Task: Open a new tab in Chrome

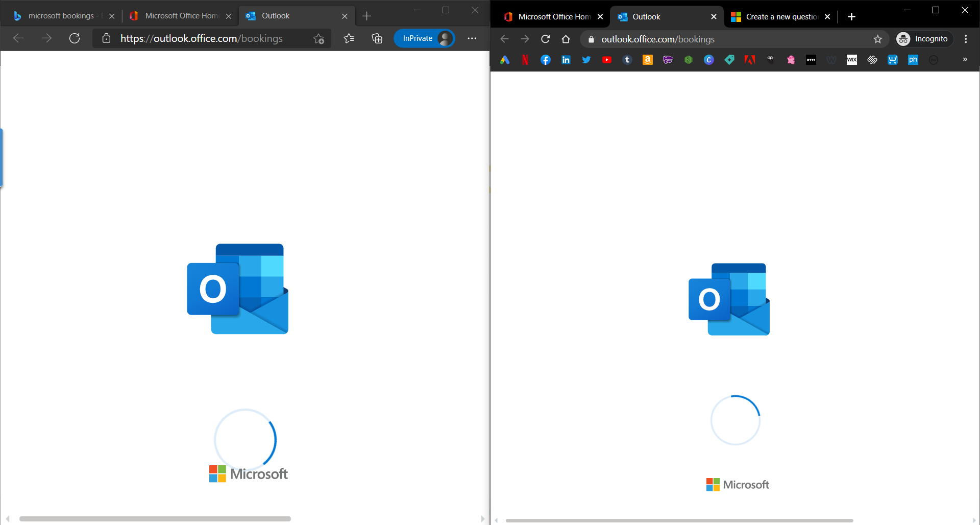Action: click(851, 17)
